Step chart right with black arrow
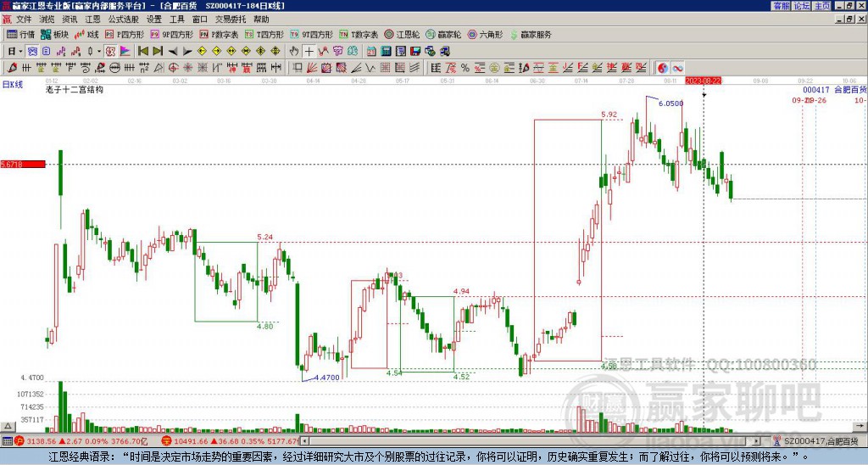Image resolution: width=868 pixels, height=465 pixels. [x=187, y=52]
